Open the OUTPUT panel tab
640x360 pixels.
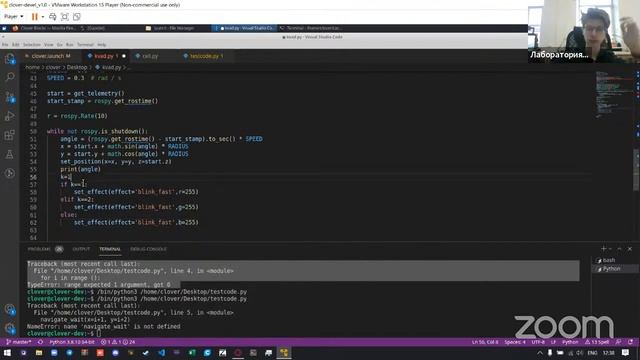pyautogui.click(x=81, y=249)
